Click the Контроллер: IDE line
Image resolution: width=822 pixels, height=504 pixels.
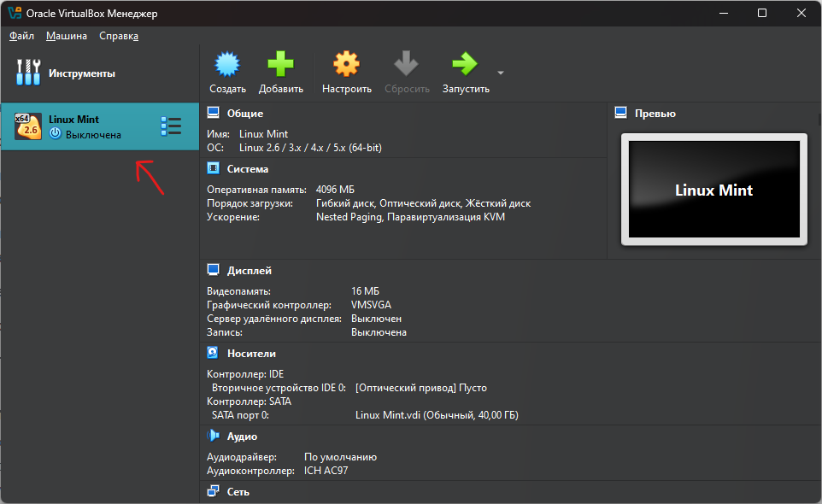(245, 373)
